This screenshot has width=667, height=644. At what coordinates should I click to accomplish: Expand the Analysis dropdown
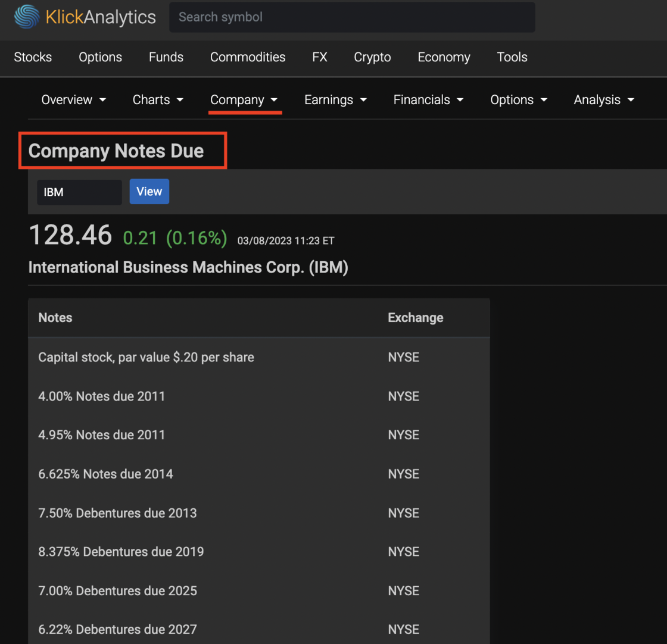(604, 100)
